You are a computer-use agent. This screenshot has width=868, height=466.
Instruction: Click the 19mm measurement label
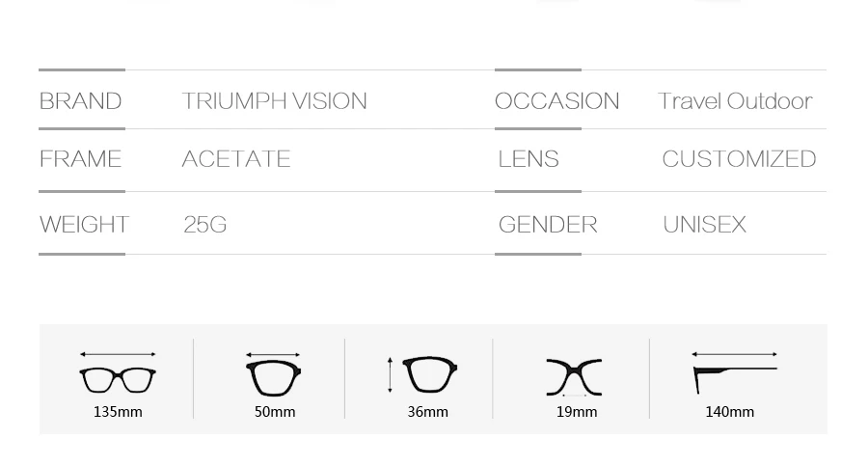[577, 412]
